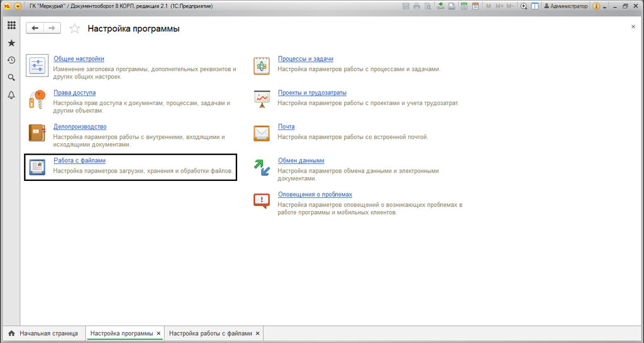Open notifications bell in sidebar

click(x=11, y=95)
